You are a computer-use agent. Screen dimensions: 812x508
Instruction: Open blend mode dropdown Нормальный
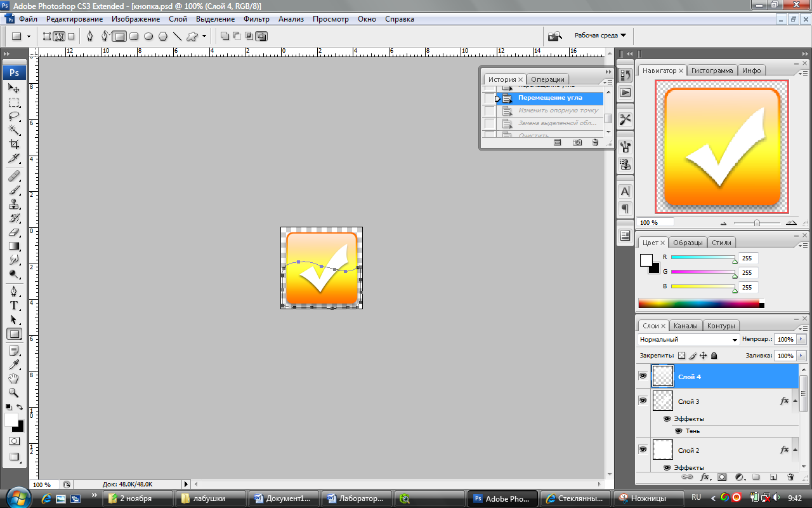tap(688, 340)
